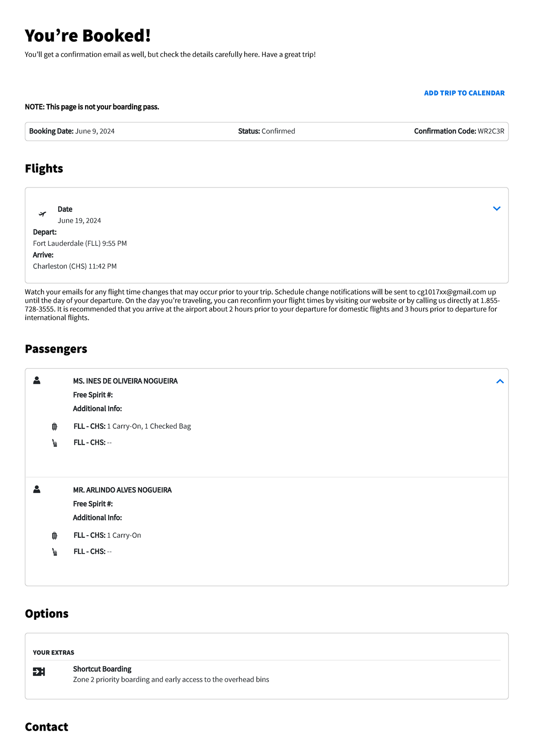
Task: Click the Shortcut Boarding ticket icon
Action: [x=38, y=672]
